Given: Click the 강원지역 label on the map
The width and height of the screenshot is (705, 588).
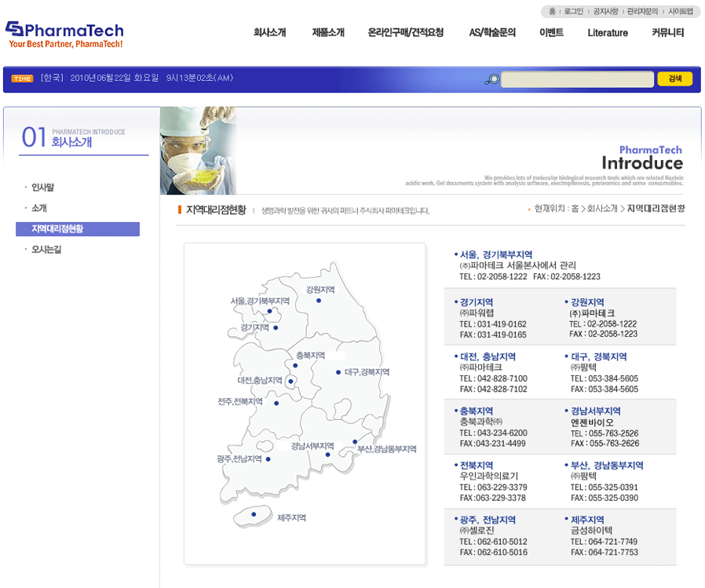Looking at the screenshot, I should click(320, 290).
